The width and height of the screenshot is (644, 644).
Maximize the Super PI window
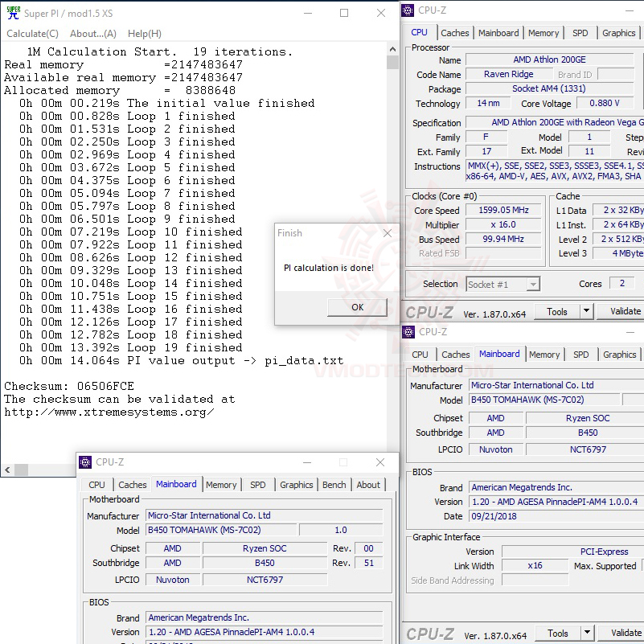point(344,13)
